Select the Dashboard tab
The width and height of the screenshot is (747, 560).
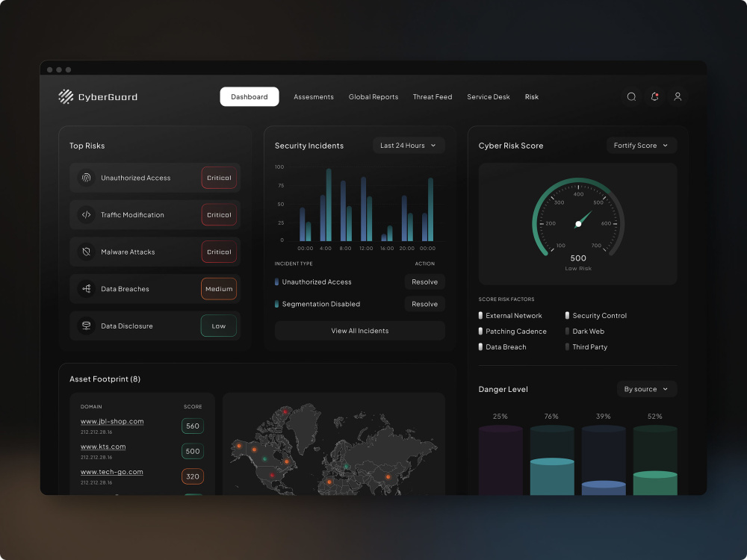pos(249,96)
